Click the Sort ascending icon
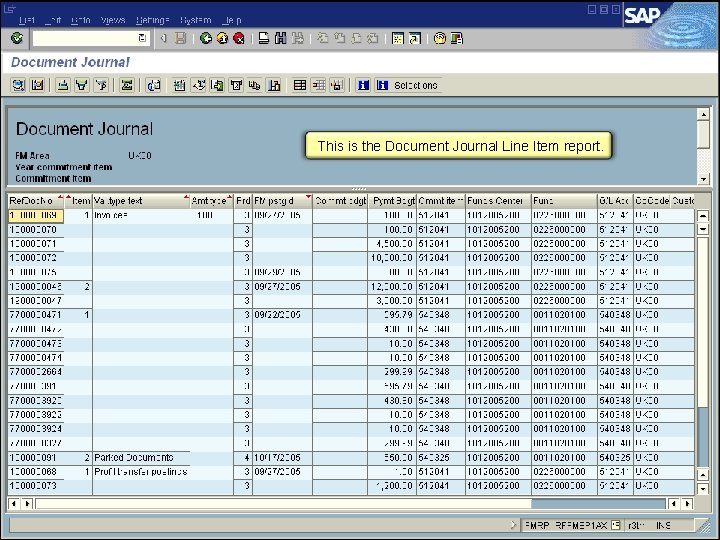 62,85
